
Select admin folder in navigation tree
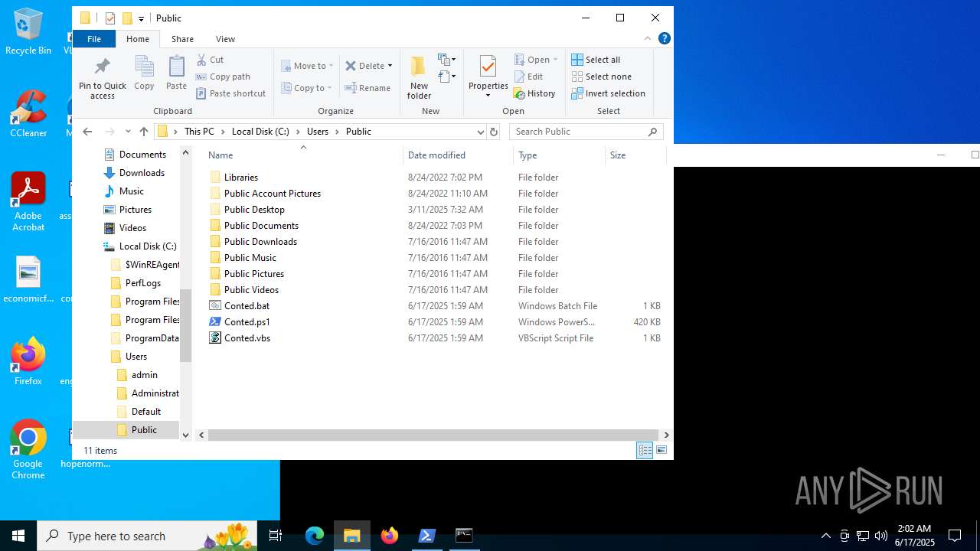(144, 375)
